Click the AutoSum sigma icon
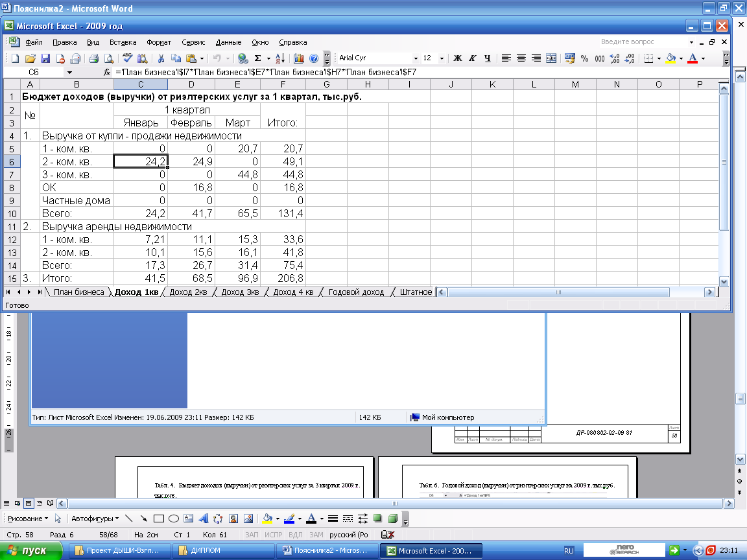The image size is (747, 560). coord(258,58)
